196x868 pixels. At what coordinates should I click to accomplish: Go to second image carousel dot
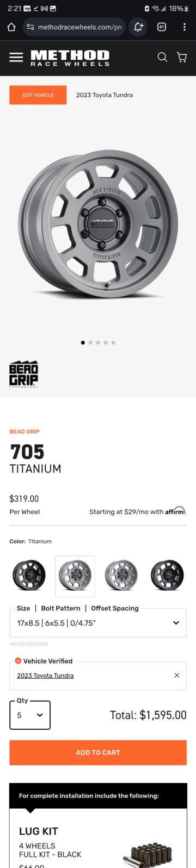click(x=90, y=342)
